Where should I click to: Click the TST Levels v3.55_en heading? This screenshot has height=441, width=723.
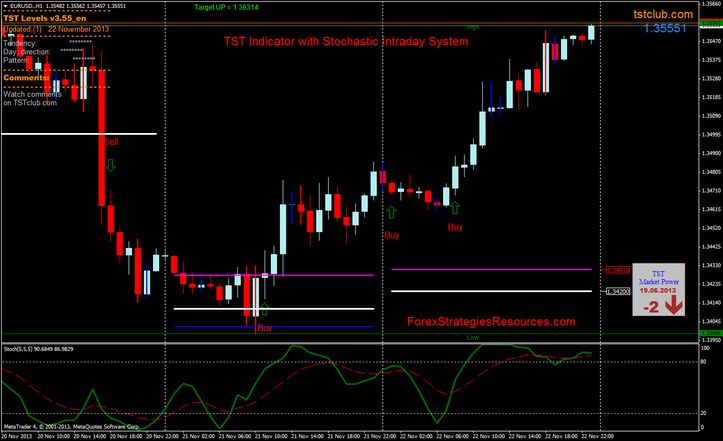coord(45,18)
